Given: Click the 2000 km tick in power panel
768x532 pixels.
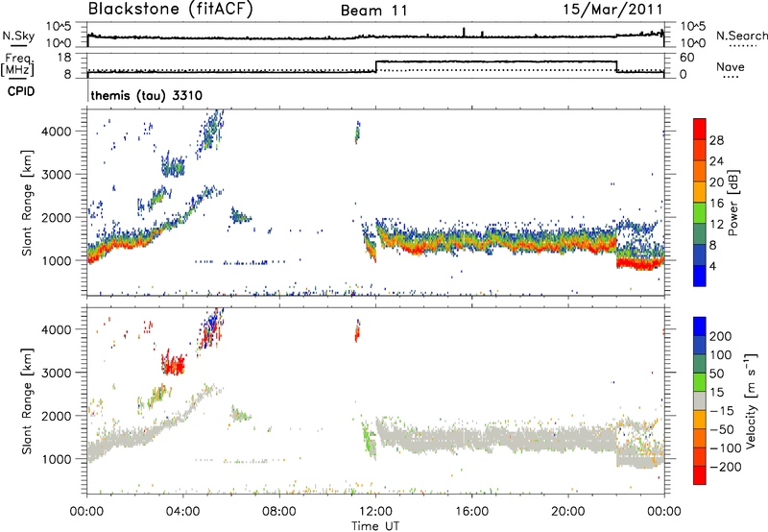Looking at the screenshot, I should coord(57,217).
